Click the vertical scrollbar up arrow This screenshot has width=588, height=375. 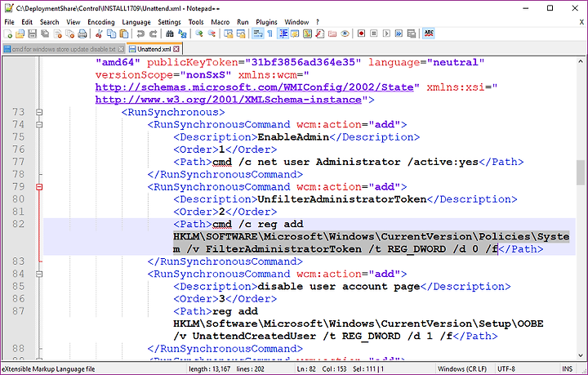(581, 61)
